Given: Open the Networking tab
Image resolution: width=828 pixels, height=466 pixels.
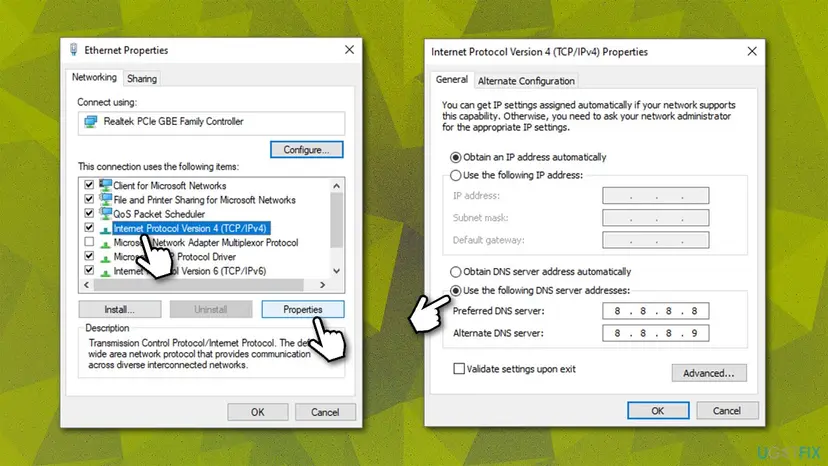Looking at the screenshot, I should [x=94, y=77].
